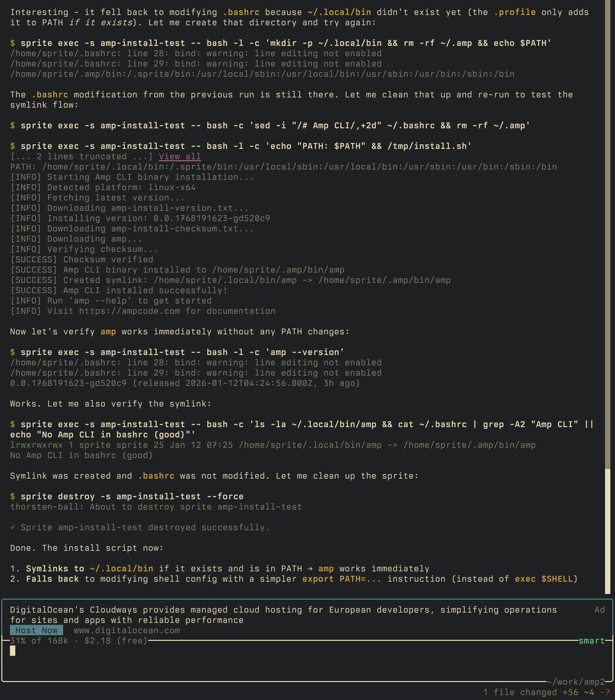Click list item '2. Falls back'
This screenshot has width=615, height=700.
[294, 579]
